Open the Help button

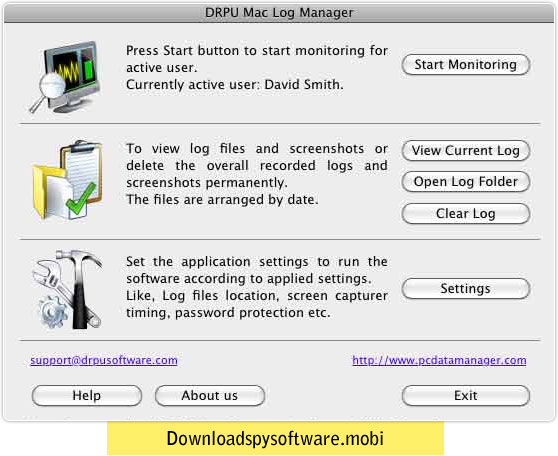point(87,395)
